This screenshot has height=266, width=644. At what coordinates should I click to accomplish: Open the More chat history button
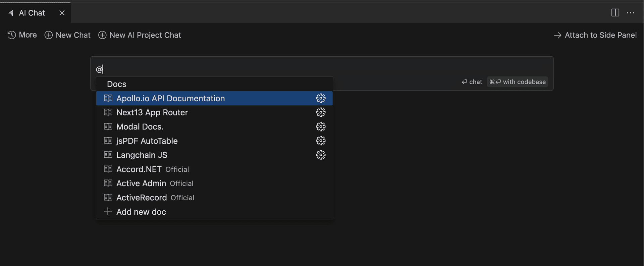(x=22, y=35)
